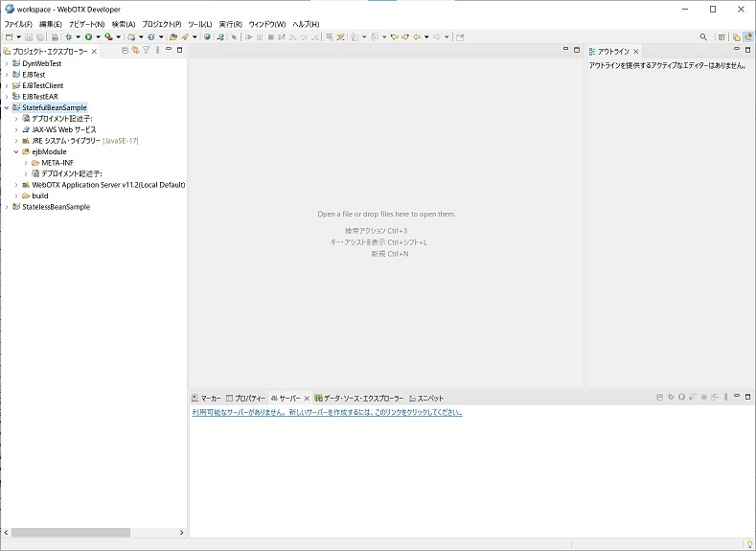Click the Open Perspective icon at top right
Viewport: 756px width, 551px height.
coord(722,37)
